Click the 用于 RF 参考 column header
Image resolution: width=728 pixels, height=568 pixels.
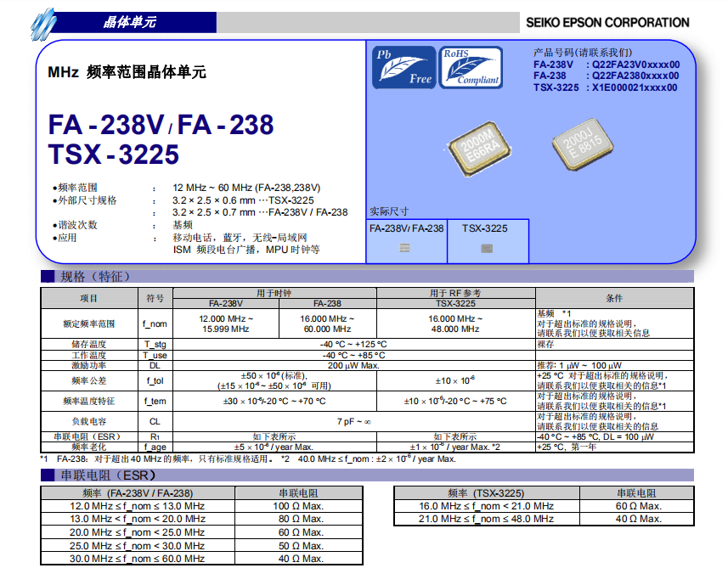[455, 293]
